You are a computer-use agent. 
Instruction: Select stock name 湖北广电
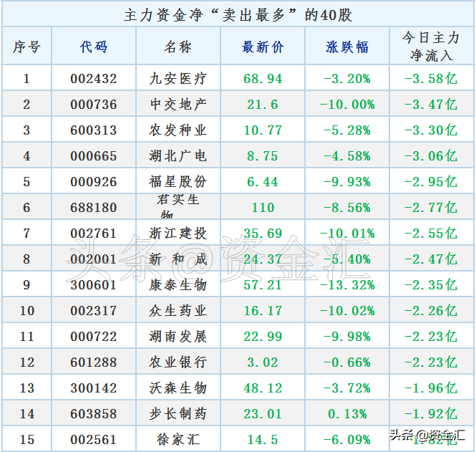click(178, 156)
